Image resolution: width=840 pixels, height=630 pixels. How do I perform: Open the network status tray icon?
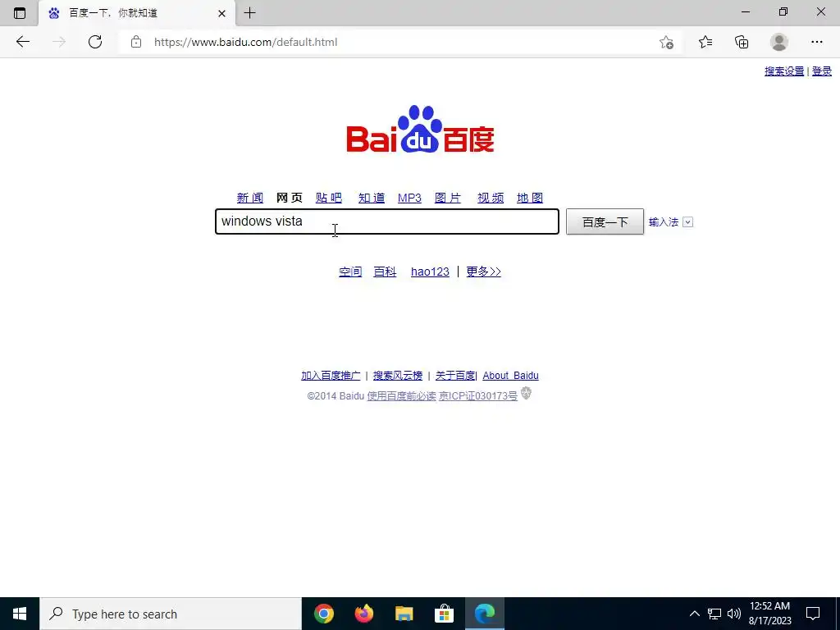pyautogui.click(x=714, y=614)
